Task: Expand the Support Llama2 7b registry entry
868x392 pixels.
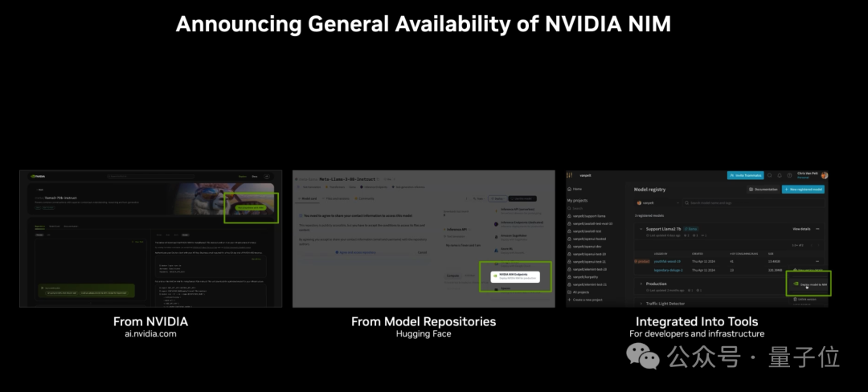Action: click(x=642, y=229)
